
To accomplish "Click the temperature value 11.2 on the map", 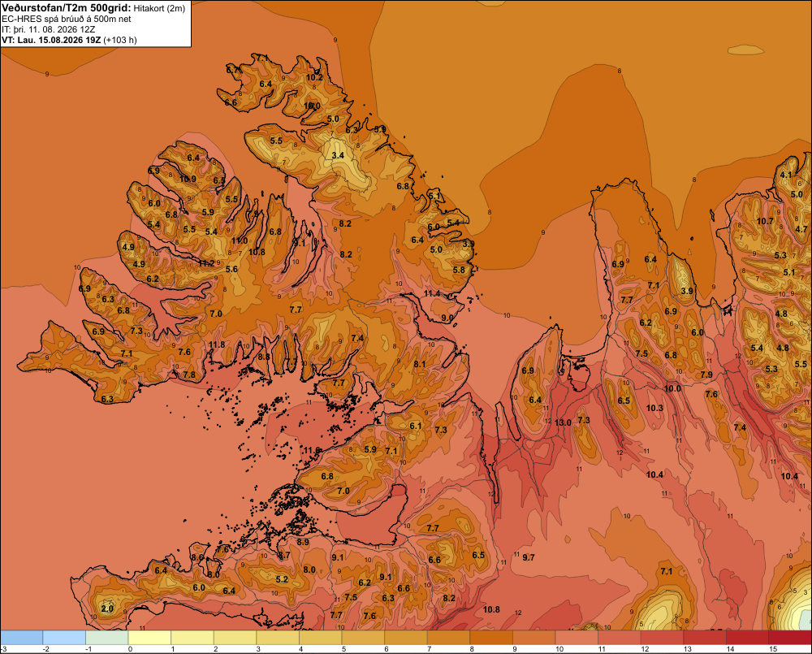I will tap(206, 263).
